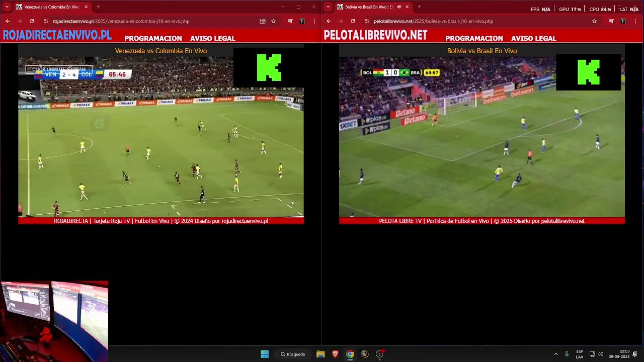The image size is (644, 362).
Task: Open profile avatar in left browser window
Action: pyautogui.click(x=302, y=21)
